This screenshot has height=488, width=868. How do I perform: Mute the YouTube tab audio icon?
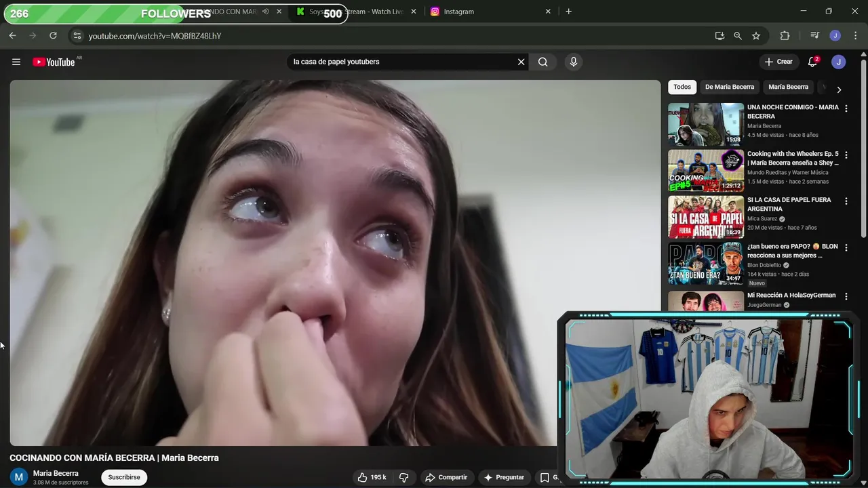click(266, 12)
